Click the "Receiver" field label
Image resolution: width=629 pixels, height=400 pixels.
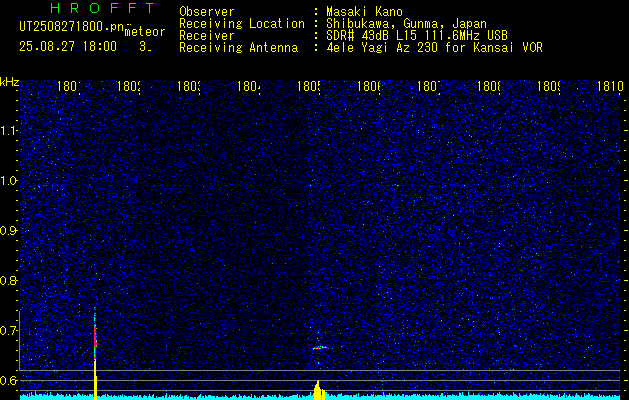pyautogui.click(x=207, y=36)
